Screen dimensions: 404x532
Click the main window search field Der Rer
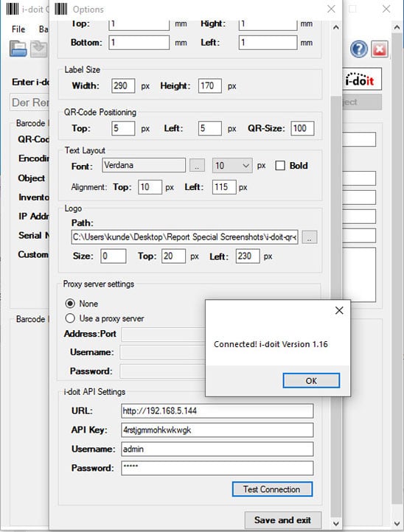click(29, 102)
